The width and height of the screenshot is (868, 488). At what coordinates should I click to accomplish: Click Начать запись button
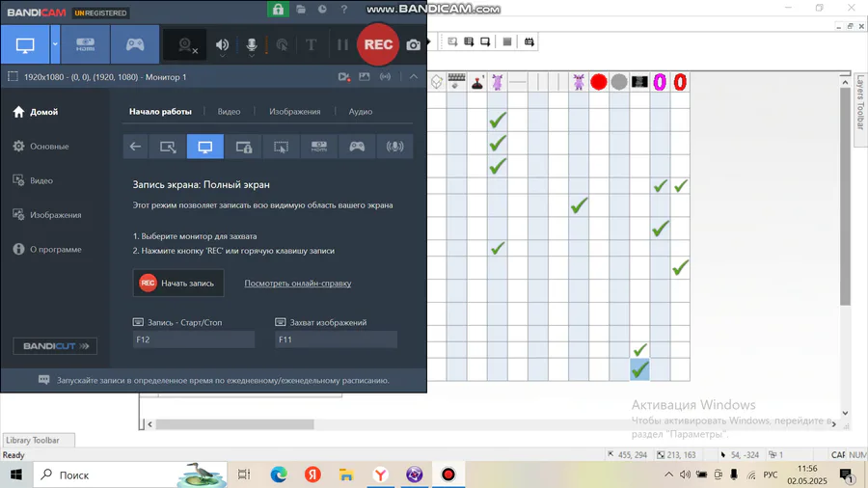coord(178,283)
